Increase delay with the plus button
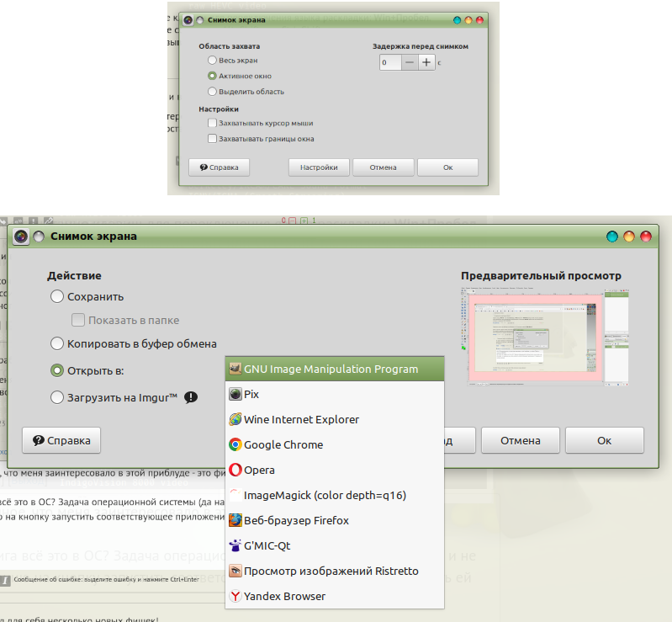Screen dimensions: 672x622 [426, 62]
